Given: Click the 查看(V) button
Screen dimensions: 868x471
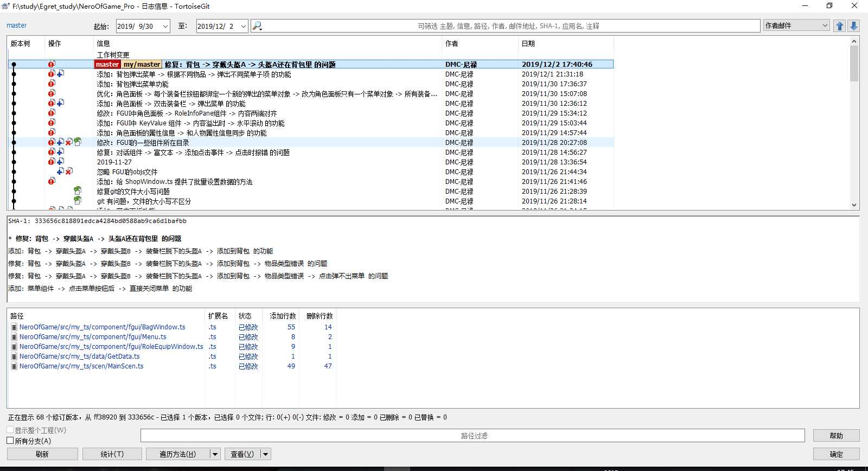Looking at the screenshot, I should click(x=242, y=454).
